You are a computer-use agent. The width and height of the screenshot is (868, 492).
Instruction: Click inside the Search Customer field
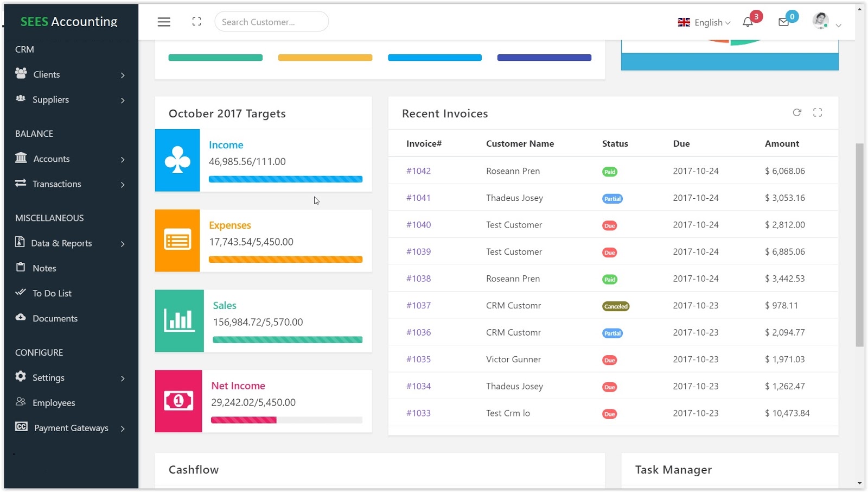point(271,21)
